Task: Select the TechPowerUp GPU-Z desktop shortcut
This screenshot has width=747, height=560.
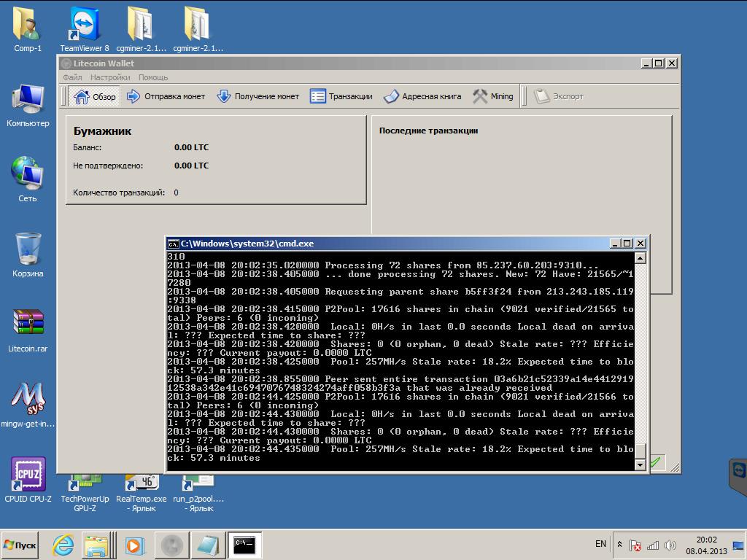Action: (x=85, y=493)
